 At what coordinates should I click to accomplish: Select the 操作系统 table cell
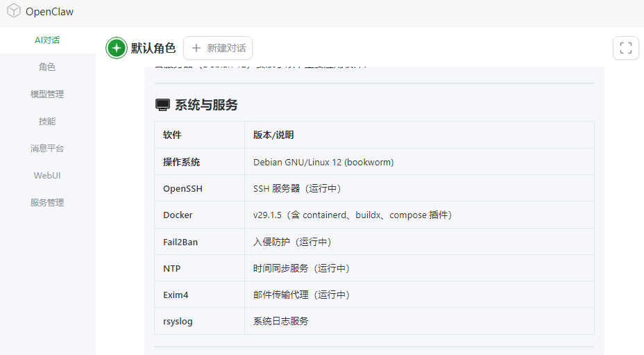tap(200, 162)
